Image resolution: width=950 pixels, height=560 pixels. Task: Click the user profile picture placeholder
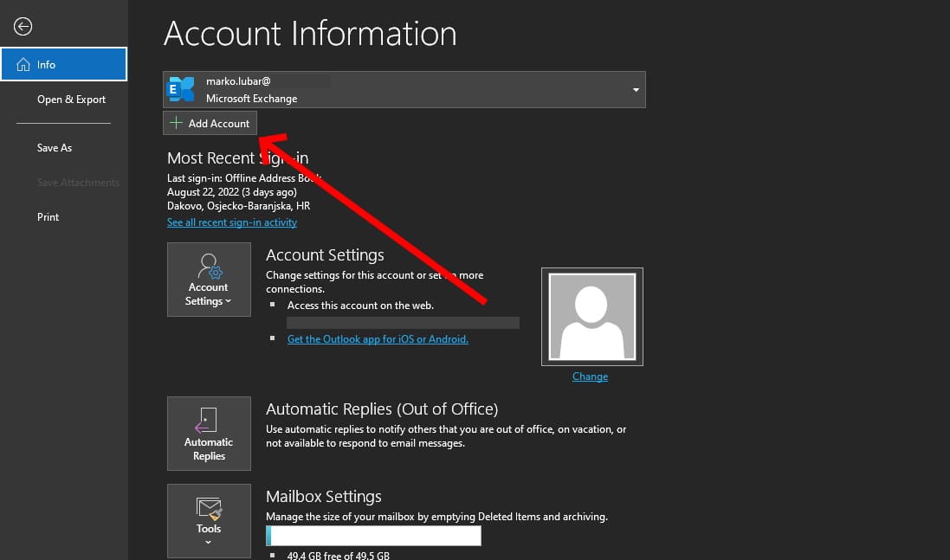591,316
